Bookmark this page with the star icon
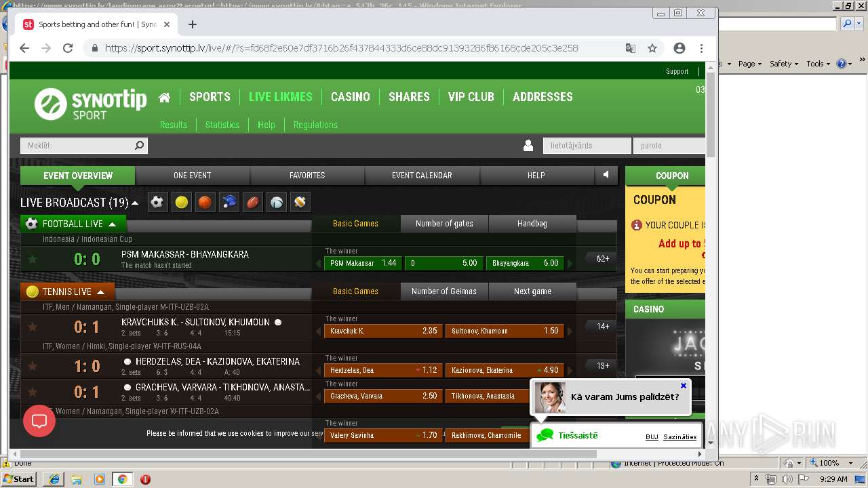Viewport: 868px width, 488px height. (652, 48)
